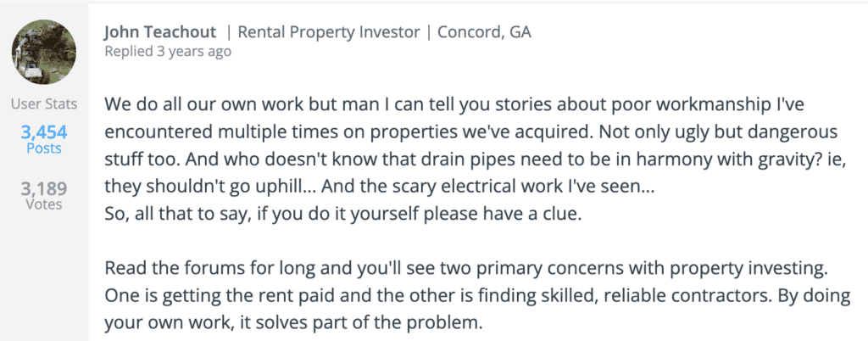
Task: Click the Rental Property Investor title
Action: coord(328,32)
